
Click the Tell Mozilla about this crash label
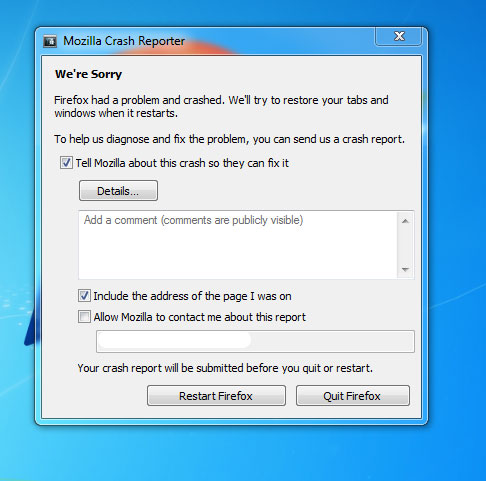point(182,163)
